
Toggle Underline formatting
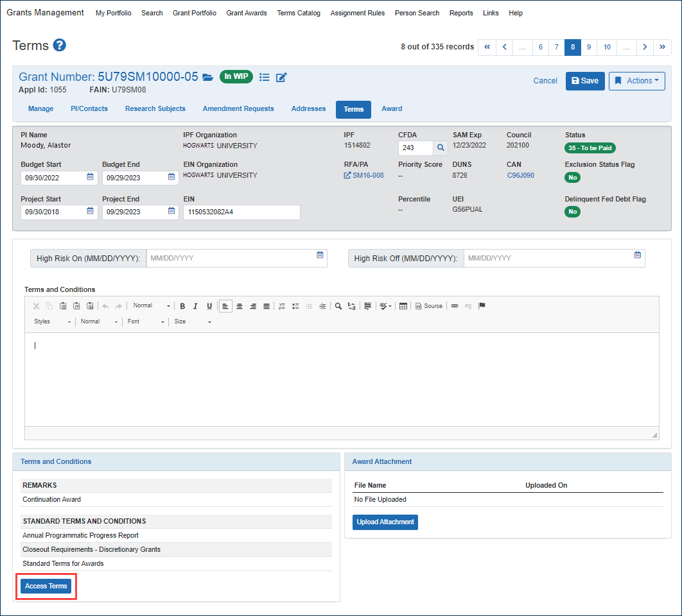[x=209, y=306]
